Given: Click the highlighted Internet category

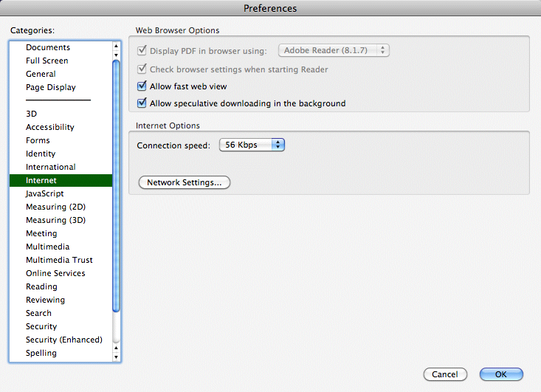Looking at the screenshot, I should coord(61,180).
